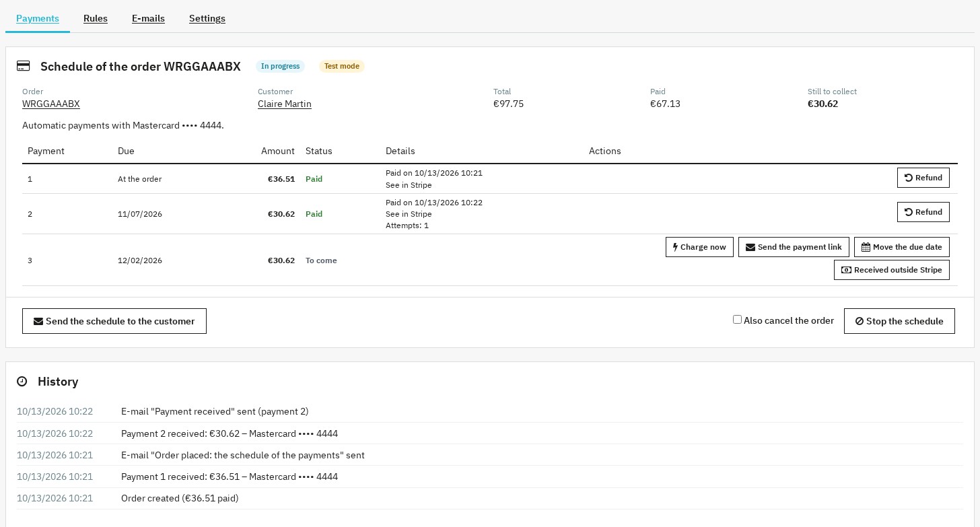This screenshot has width=980, height=527.
Task: Click the Test mode badge
Action: coord(342,66)
